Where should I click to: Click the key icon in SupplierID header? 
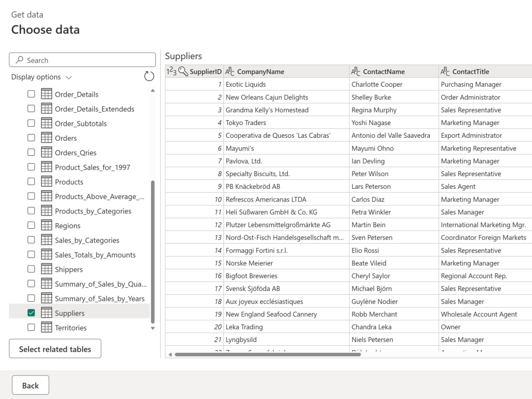click(183, 71)
